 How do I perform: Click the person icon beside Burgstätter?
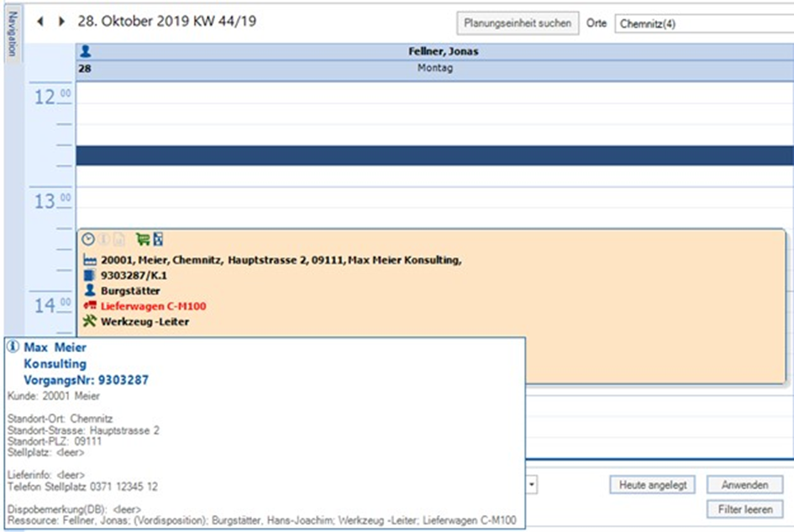coord(90,290)
